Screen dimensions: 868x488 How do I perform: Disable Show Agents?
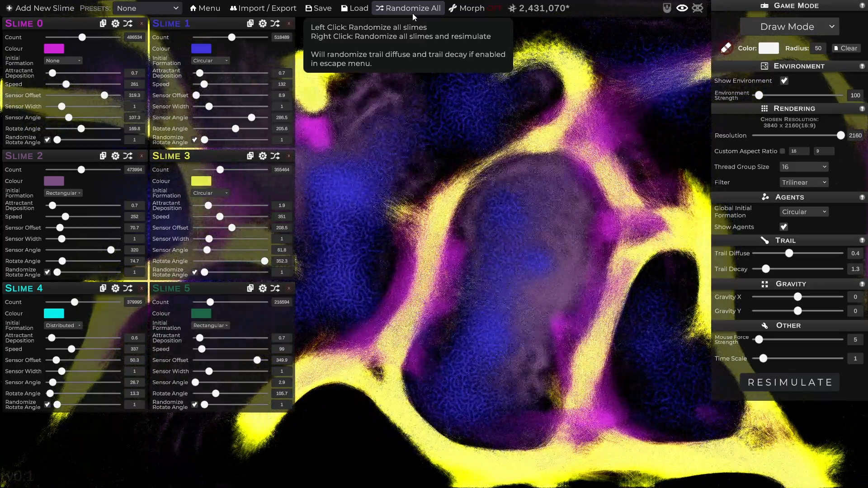coord(784,227)
